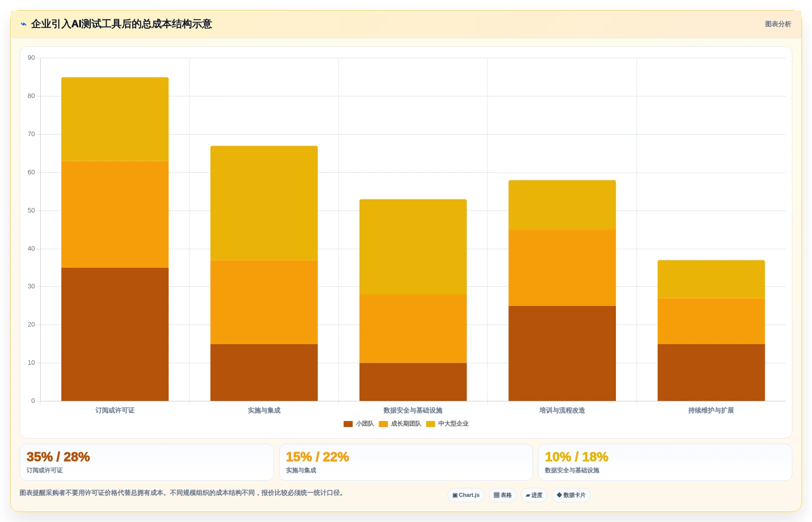The height and width of the screenshot is (522, 812).
Task: Click the 小团队 segment of the 数据安全与基础设施 bar
Action: point(413,382)
